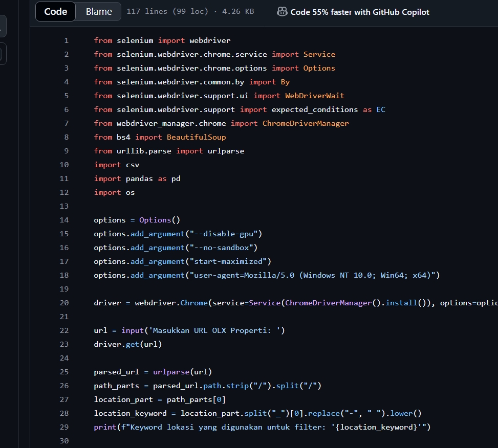Click the user-agent Mozilla string on line 18
Image resolution: width=498 pixels, height=448 pixels.
tap(313, 275)
